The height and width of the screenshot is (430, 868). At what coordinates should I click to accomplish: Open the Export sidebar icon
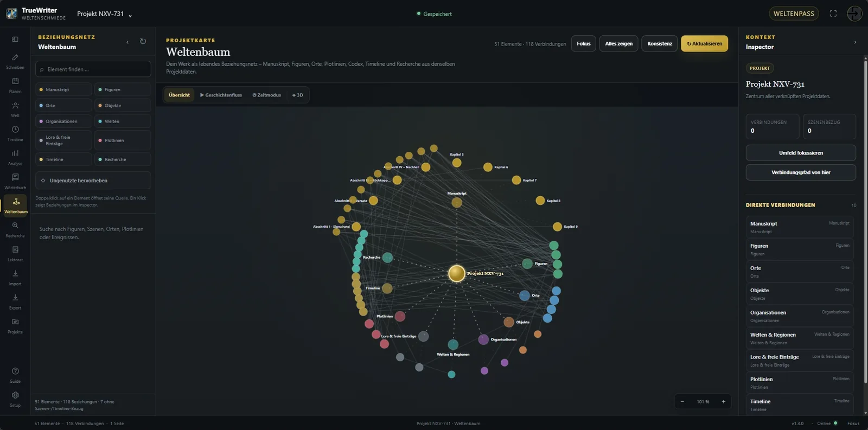pos(15,301)
